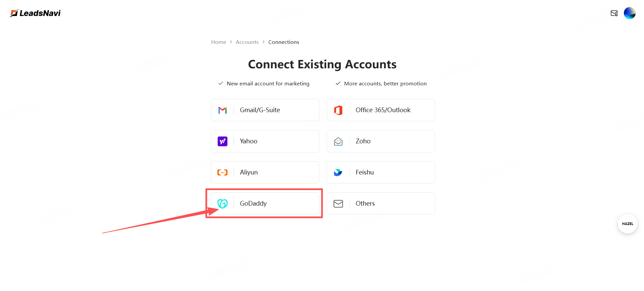
Task: Go to Home breadcrumb
Action: click(x=218, y=42)
